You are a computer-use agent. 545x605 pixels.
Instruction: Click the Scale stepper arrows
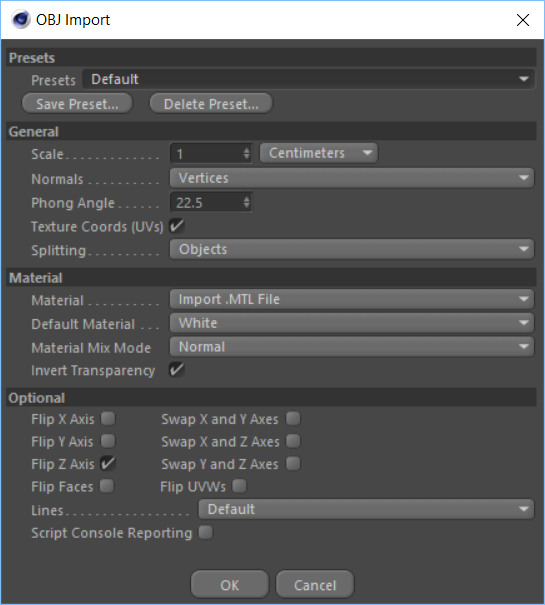(x=247, y=154)
